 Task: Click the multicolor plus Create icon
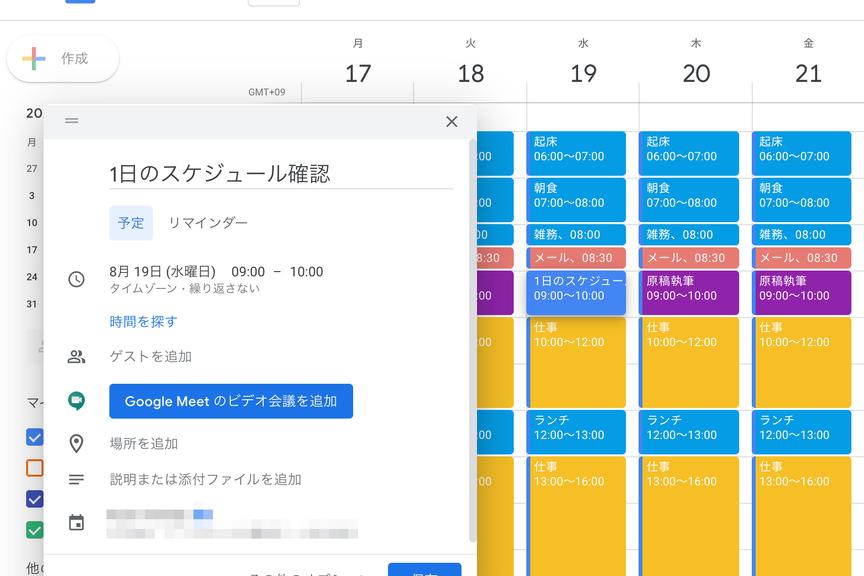click(x=34, y=58)
